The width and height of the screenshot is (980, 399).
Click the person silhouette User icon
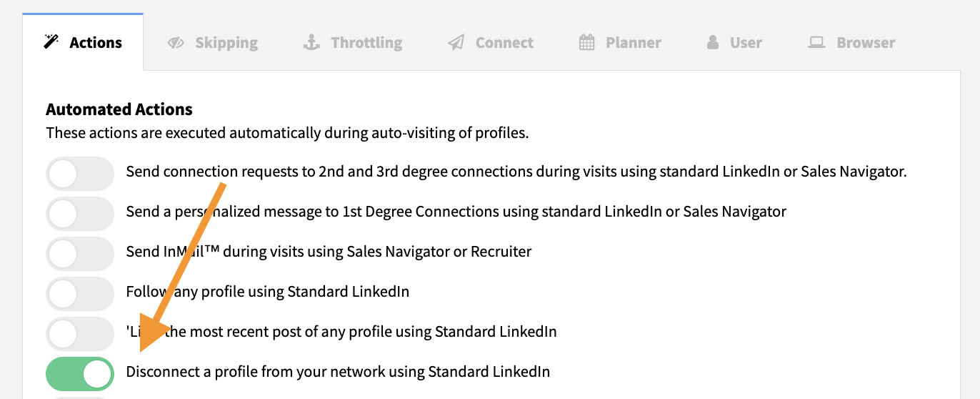(x=713, y=43)
